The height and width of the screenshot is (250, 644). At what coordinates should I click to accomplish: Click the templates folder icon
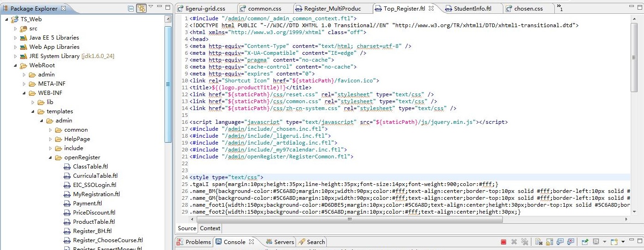[41, 111]
